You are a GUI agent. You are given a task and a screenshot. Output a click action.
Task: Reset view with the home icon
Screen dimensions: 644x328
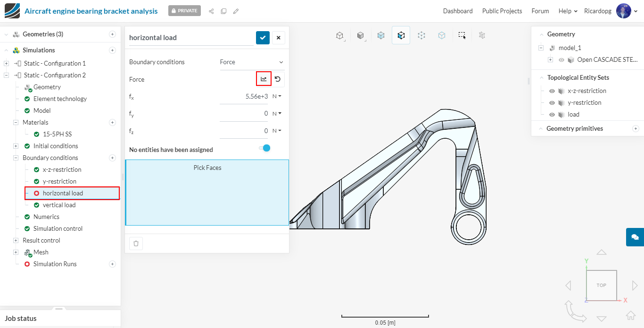[630, 315]
